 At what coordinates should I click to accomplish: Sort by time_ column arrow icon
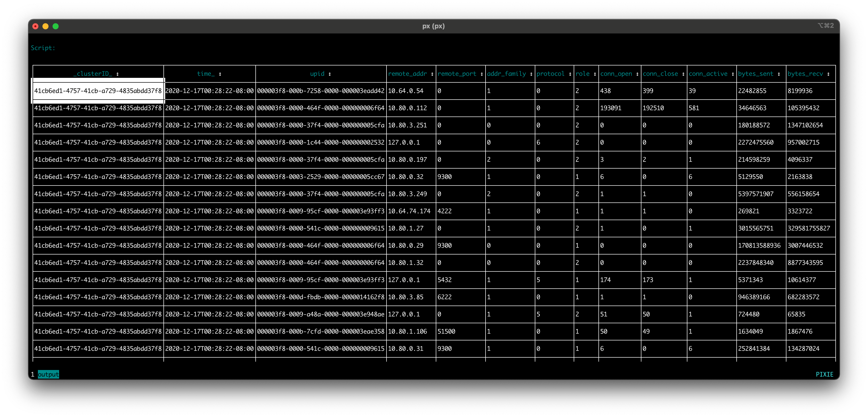pos(220,74)
